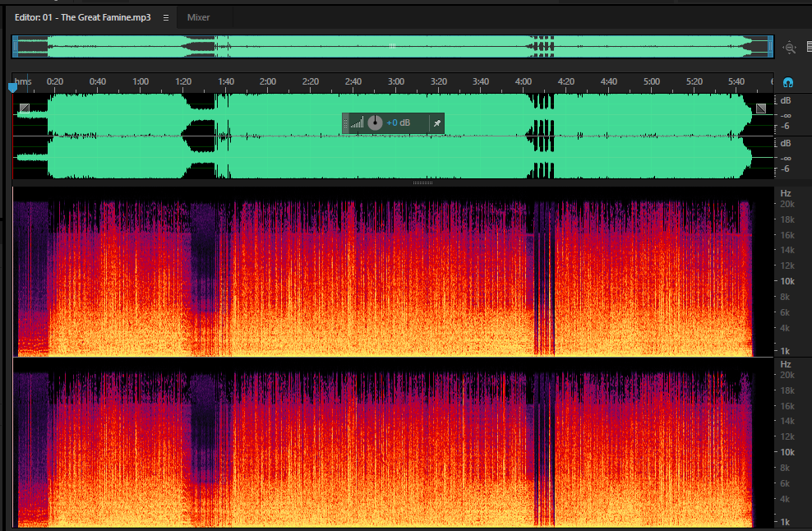Click the 4:40 mark on the time ruler
The width and height of the screenshot is (812, 531).
(609, 81)
